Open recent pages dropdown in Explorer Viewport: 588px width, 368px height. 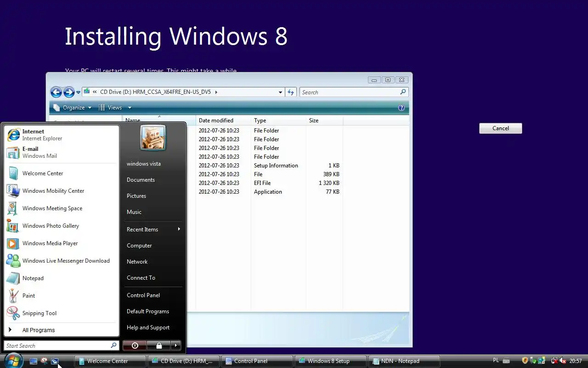(78, 92)
